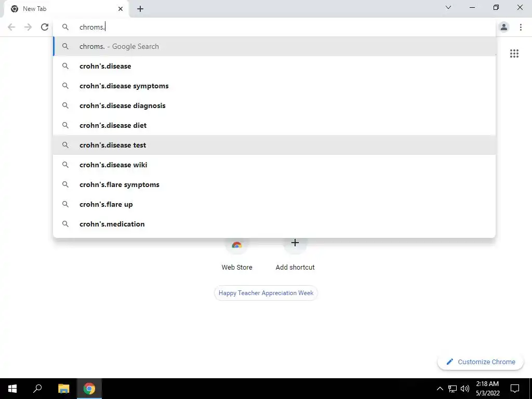Select the New Tab tab
Viewport: 532px width, 399px height.
[x=66, y=9]
